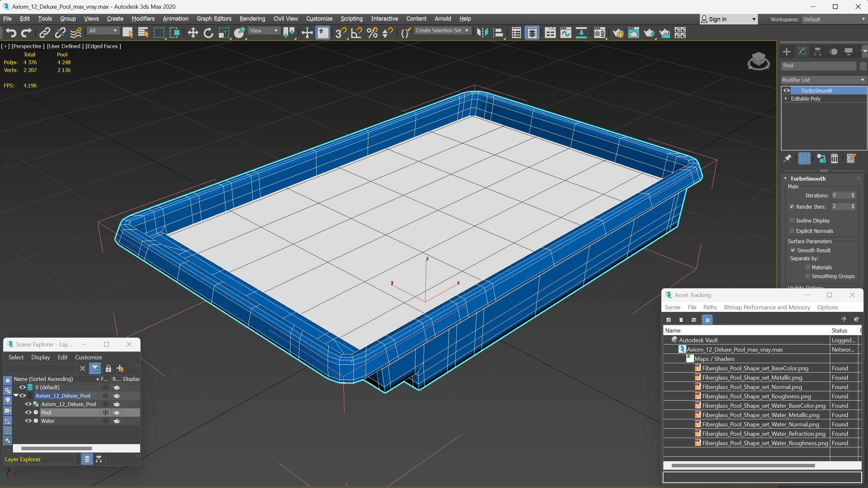
Task: Enable Smooth Result checkbox in TurboSmooth
Action: tap(793, 250)
